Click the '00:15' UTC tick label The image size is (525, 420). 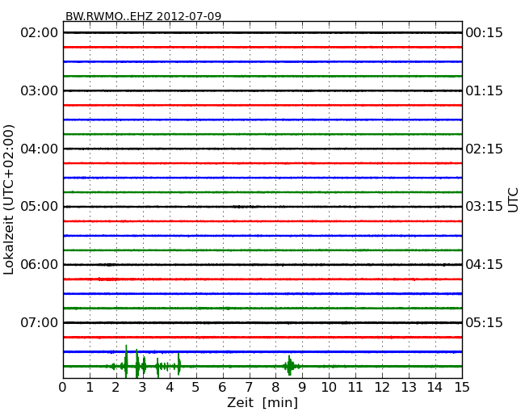click(484, 33)
